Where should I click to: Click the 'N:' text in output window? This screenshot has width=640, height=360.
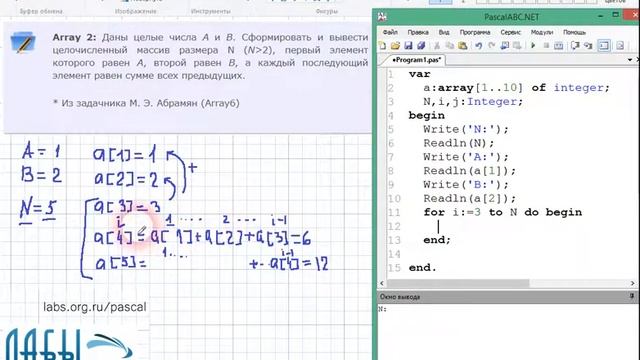[382, 309]
